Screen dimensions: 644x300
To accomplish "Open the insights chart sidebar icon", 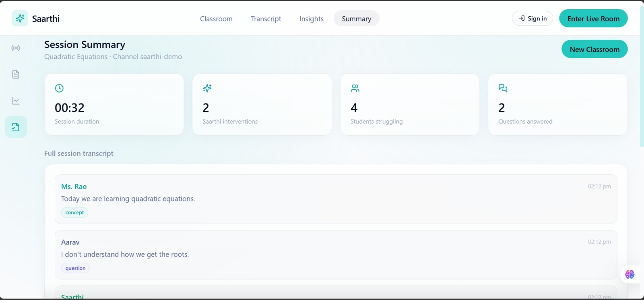I will point(16,101).
